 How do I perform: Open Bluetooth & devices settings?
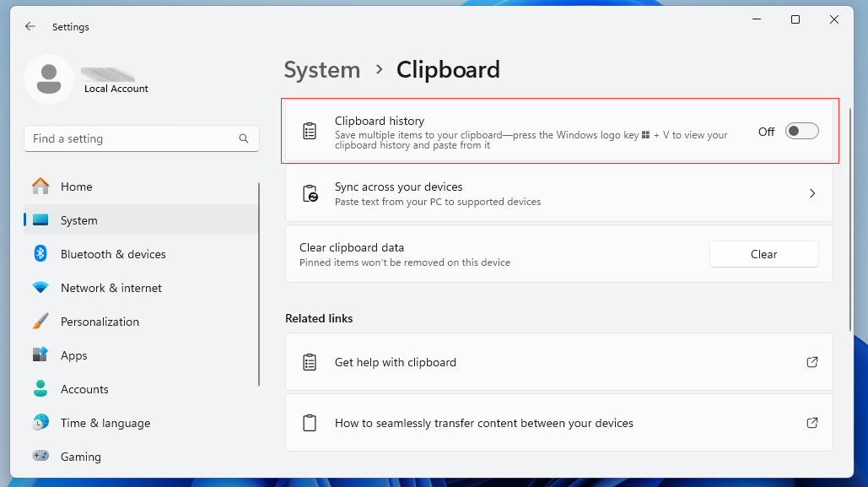[x=141, y=254]
